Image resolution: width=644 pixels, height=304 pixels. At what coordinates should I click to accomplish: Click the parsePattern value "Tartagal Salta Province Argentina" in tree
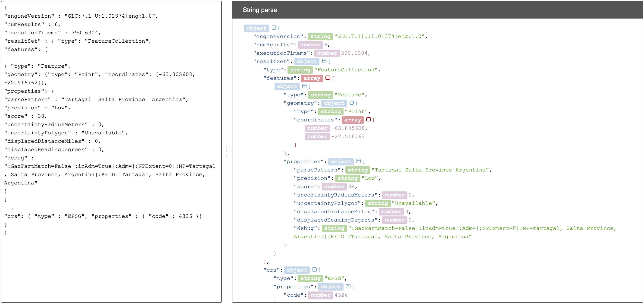click(430, 170)
